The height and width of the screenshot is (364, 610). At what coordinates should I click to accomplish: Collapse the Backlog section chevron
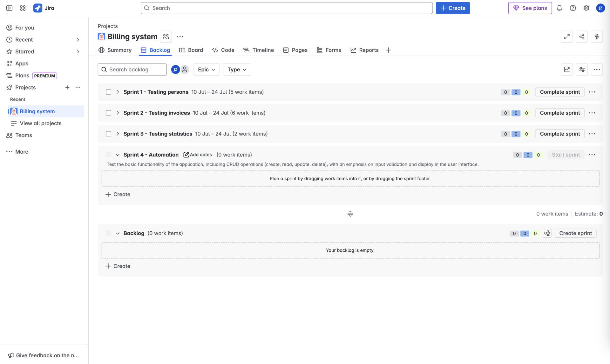point(118,233)
